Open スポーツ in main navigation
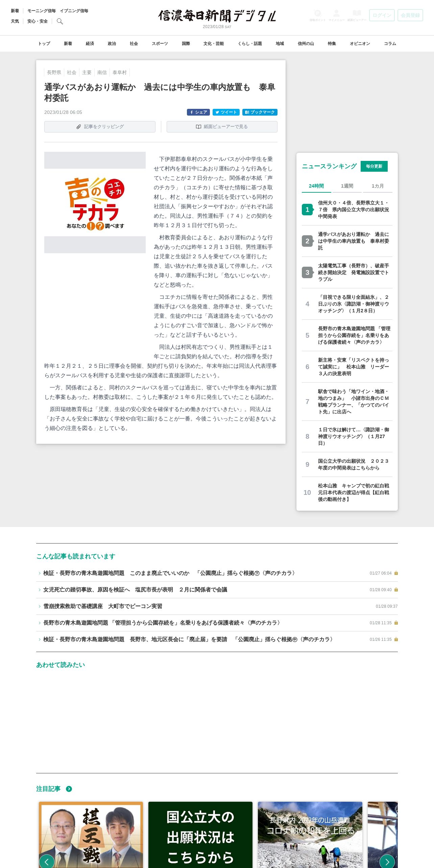 [x=160, y=44]
